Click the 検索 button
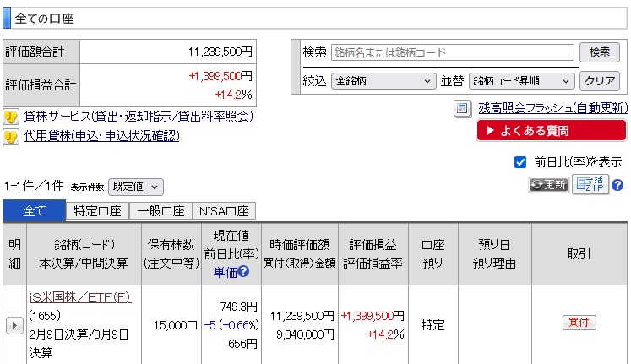The height and width of the screenshot is (364, 631). click(x=600, y=52)
